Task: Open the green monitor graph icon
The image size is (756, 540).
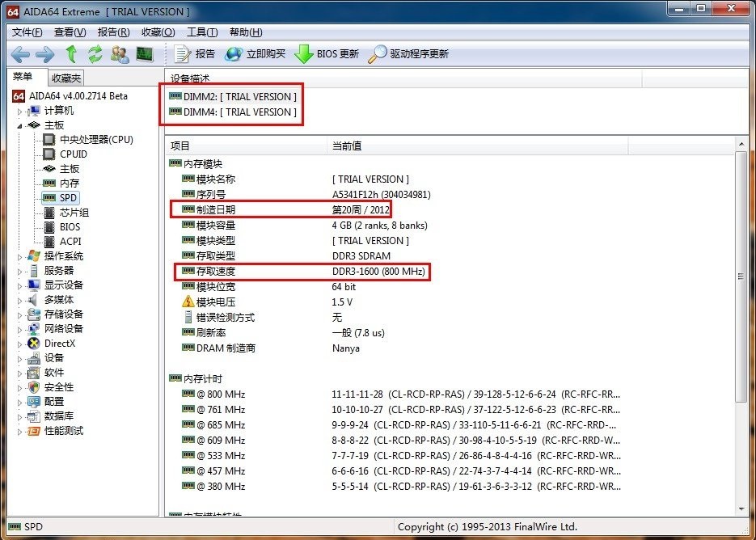Action: coord(145,54)
